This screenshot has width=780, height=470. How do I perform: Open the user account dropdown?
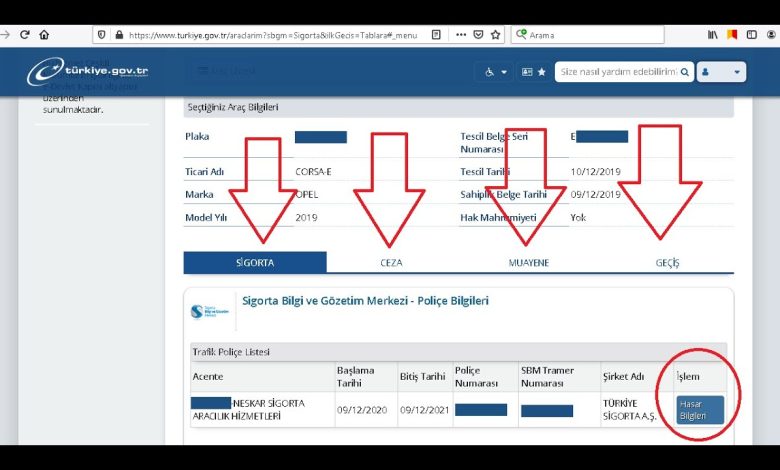point(722,72)
